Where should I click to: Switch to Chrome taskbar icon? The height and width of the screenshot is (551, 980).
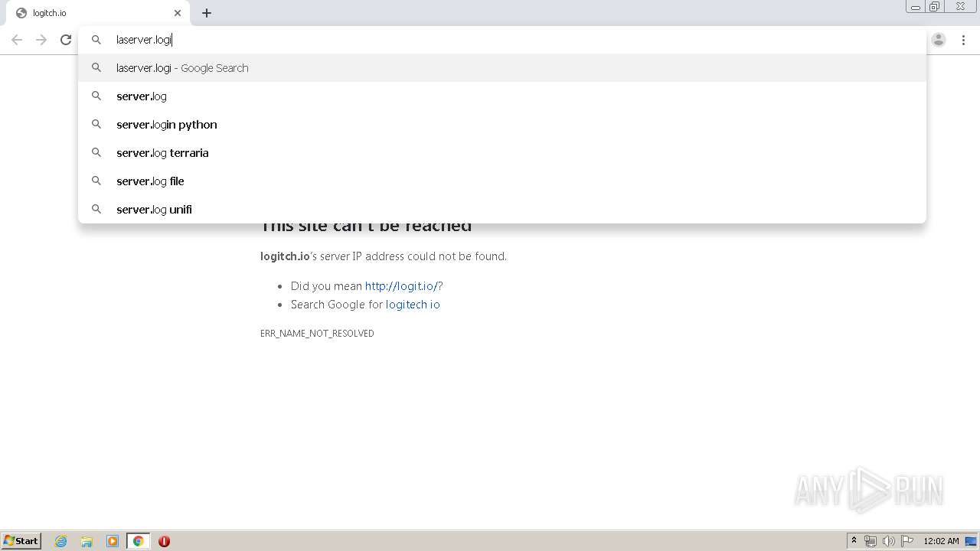pos(139,541)
